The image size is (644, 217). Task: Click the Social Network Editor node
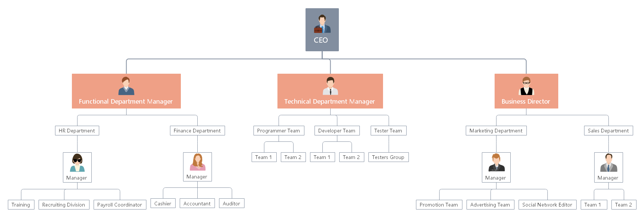[547, 205]
